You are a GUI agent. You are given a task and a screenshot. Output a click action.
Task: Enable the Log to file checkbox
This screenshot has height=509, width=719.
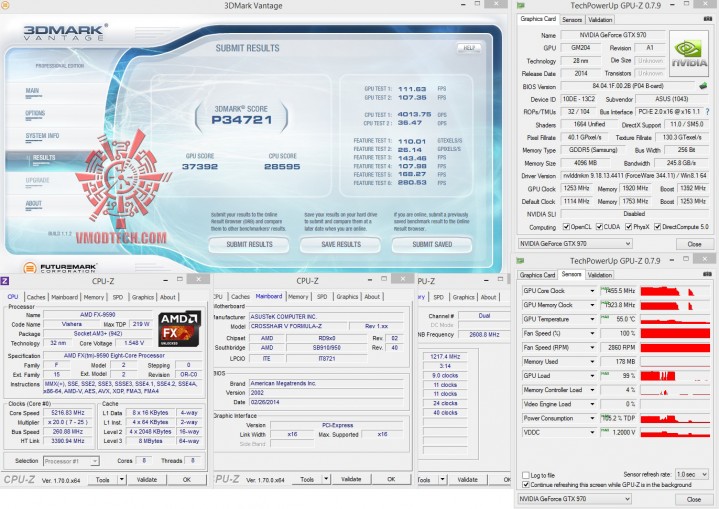(525, 476)
